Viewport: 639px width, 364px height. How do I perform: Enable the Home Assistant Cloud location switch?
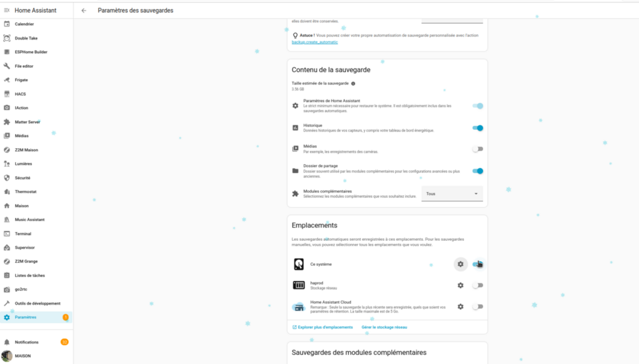(x=477, y=307)
